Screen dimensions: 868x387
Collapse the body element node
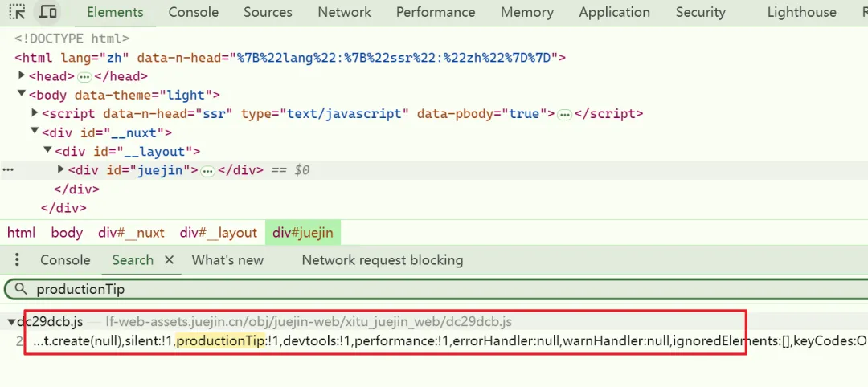[x=23, y=94]
